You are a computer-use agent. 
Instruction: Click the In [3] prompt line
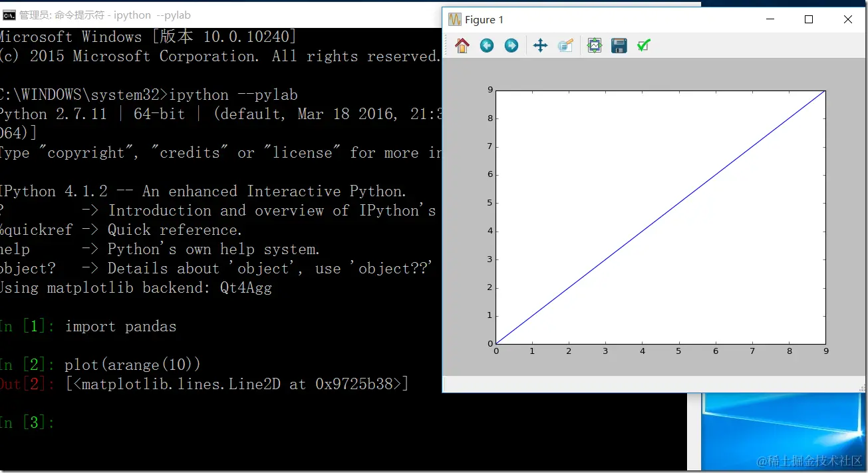point(27,422)
